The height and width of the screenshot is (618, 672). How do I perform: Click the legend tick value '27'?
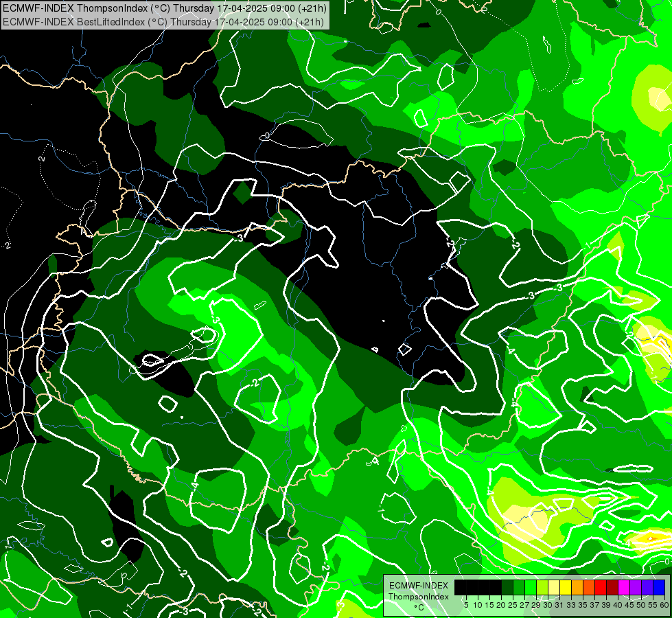tap(524, 605)
